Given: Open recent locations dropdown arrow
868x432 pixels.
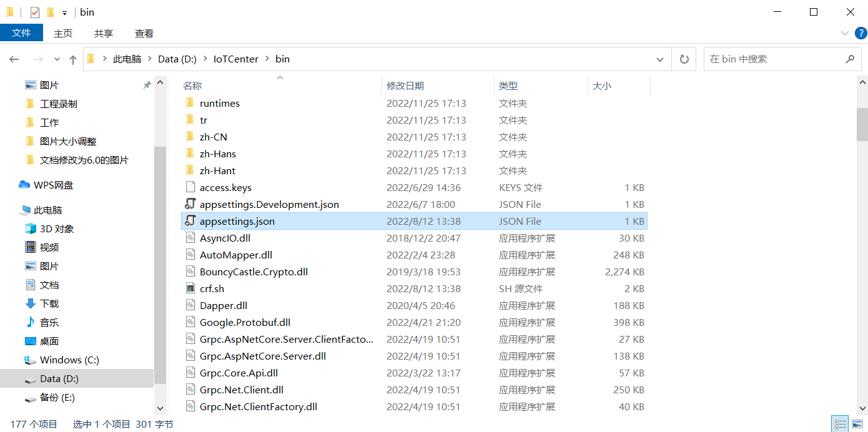Looking at the screenshot, I should pyautogui.click(x=57, y=59).
